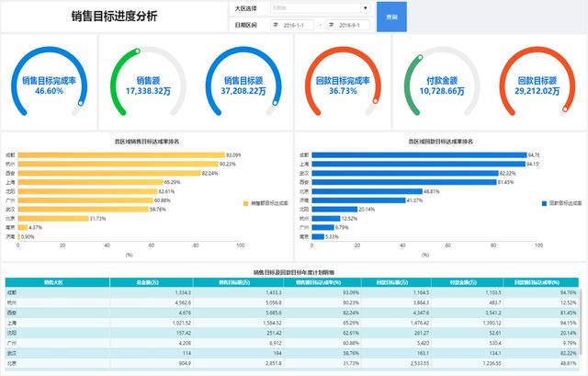Click the 沈阳 62.61% yellow bar

pos(87,191)
